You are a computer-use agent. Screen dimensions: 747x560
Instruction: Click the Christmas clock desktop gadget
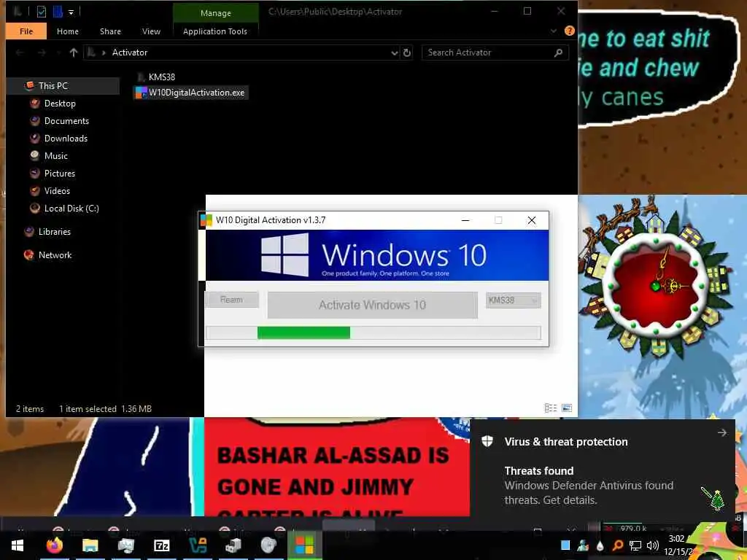[x=656, y=287]
